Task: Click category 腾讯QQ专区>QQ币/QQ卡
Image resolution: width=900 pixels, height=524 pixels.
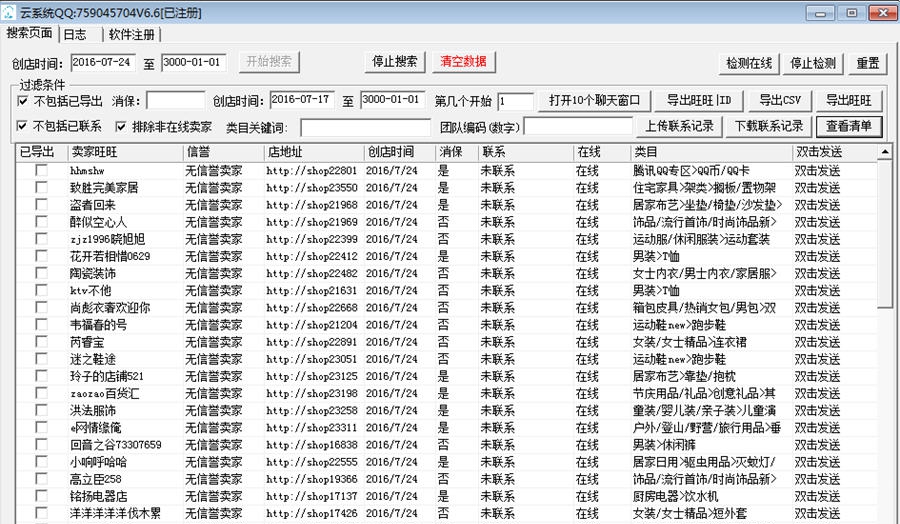Action: click(691, 170)
